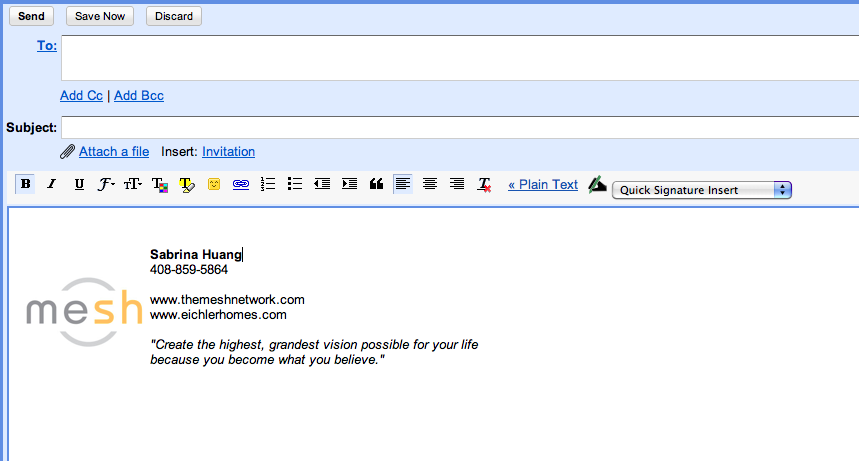Open the text size menu
The height and width of the screenshot is (461, 859).
tap(133, 184)
